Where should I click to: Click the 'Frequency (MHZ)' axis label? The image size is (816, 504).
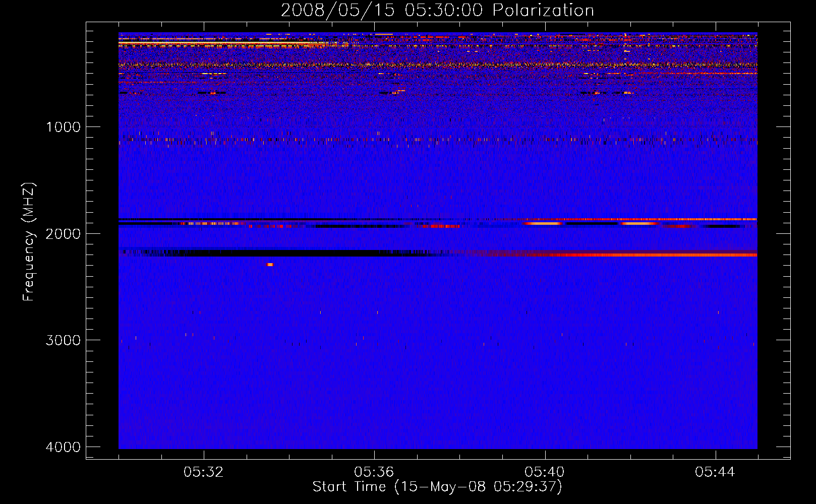point(29,242)
